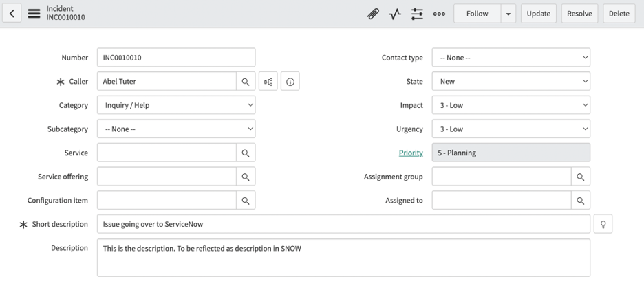Click the Priority link label

pyautogui.click(x=411, y=153)
